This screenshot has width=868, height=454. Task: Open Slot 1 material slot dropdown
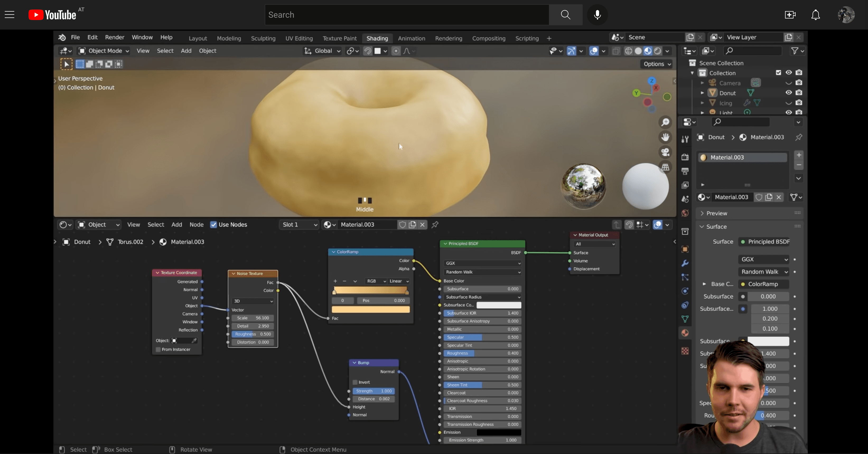[x=299, y=225]
